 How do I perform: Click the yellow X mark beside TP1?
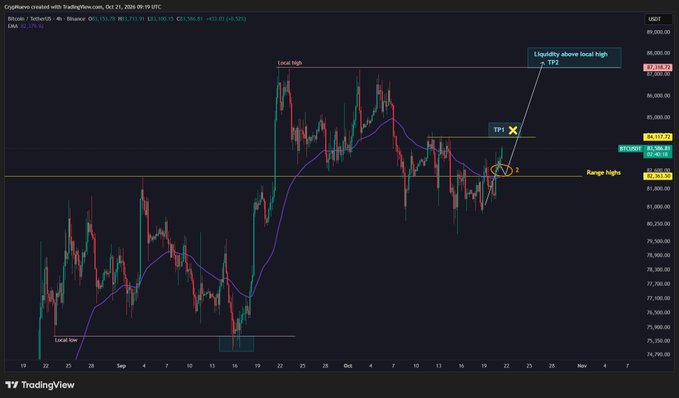click(x=513, y=130)
